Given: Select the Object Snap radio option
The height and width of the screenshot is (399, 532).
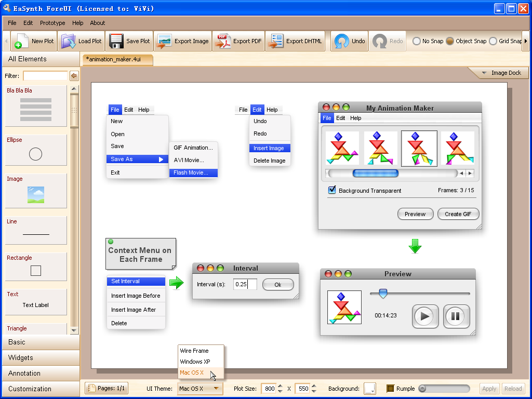Looking at the screenshot, I should [450, 41].
